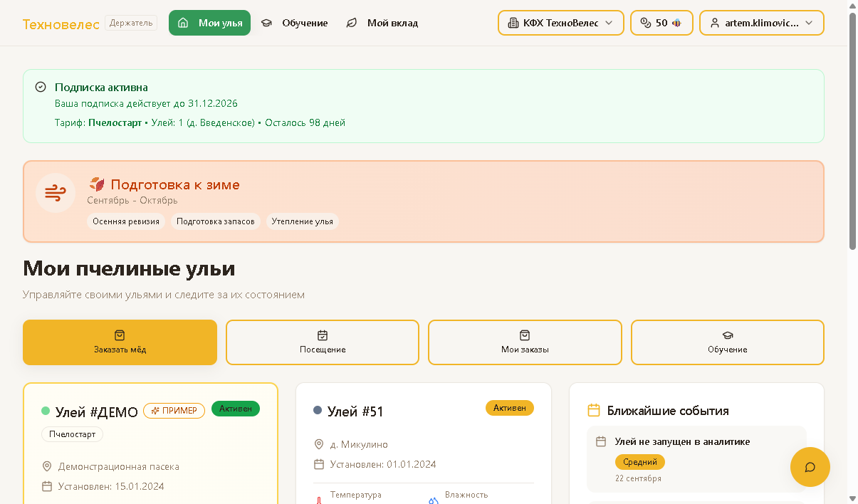Open the Улей #51 card title
The width and height of the screenshot is (858, 504).
(x=355, y=411)
